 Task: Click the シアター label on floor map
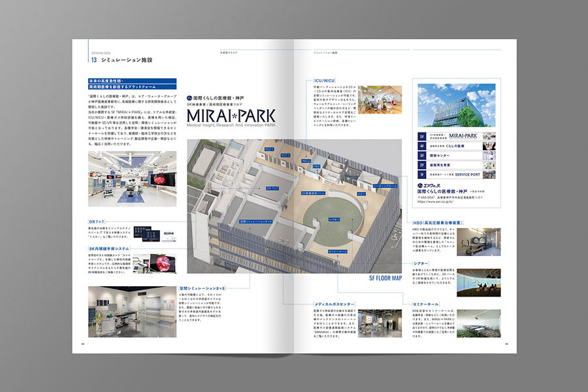pyautogui.click(x=334, y=220)
